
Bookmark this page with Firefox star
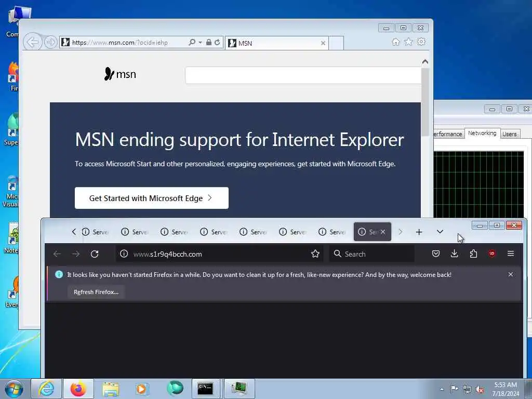click(315, 254)
